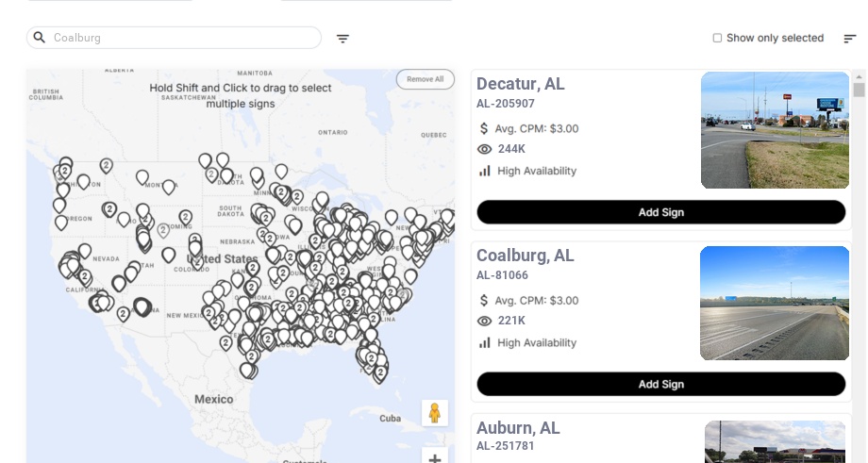This screenshot has width=868, height=463.
Task: Open the Coalburg, AL billboard photo
Action: coord(775,303)
